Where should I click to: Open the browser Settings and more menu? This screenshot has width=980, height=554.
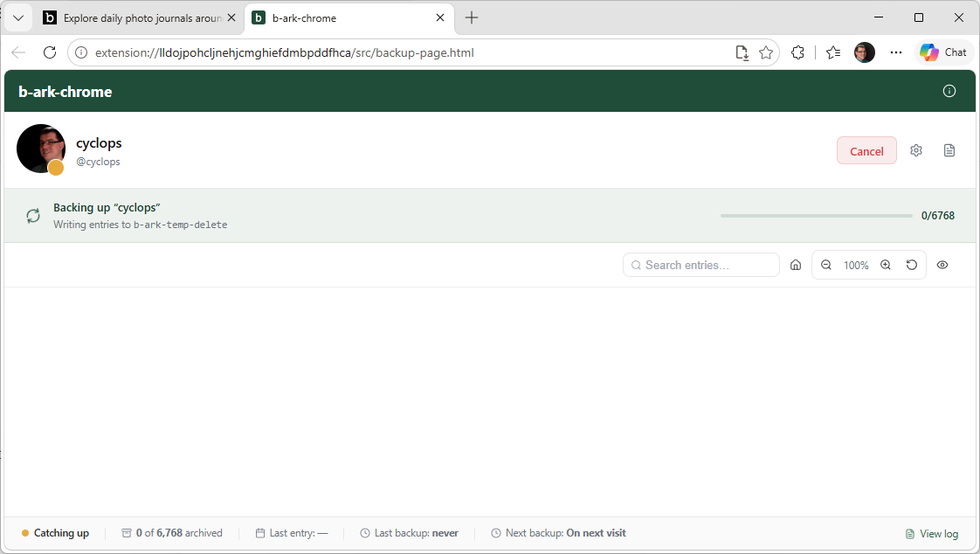click(x=896, y=52)
